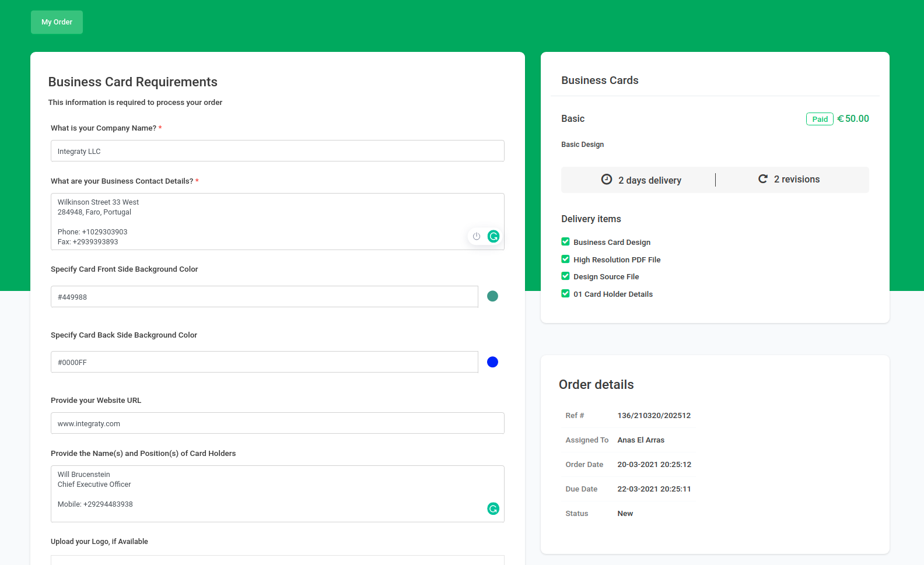This screenshot has width=924, height=565.
Task: Click the 2 days delivery text
Action: point(650,180)
